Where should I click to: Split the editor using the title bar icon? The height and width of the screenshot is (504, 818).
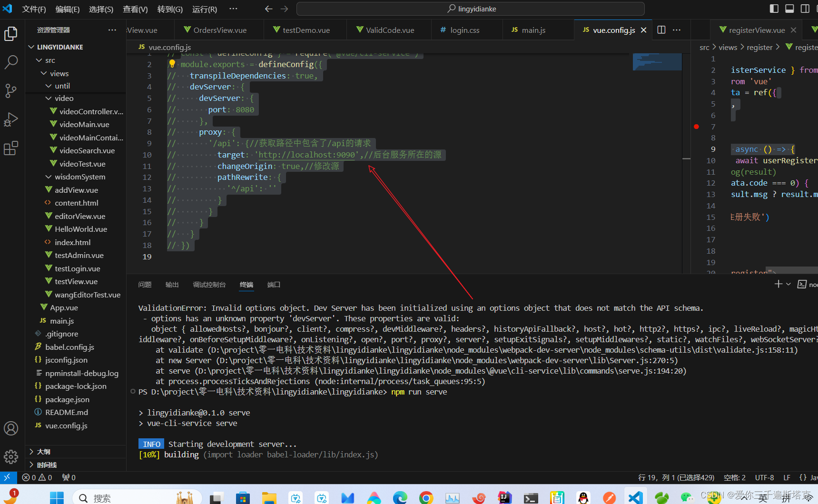[661, 30]
